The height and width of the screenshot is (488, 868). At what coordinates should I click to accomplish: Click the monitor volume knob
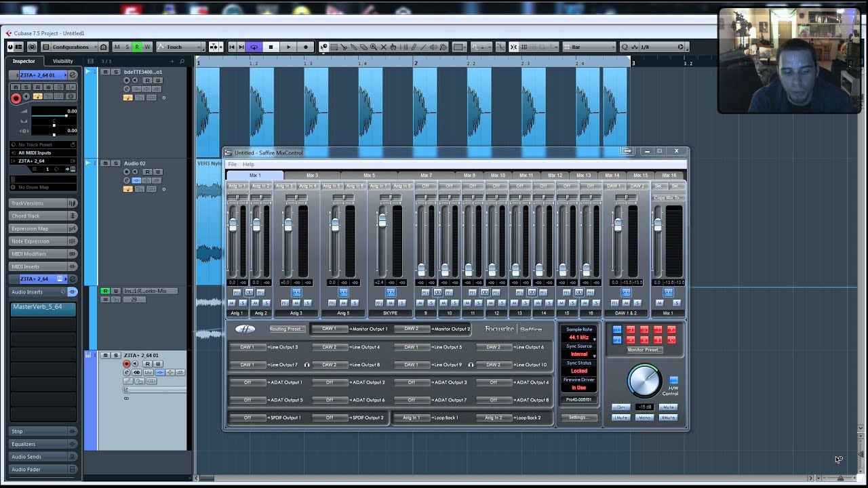pos(644,381)
